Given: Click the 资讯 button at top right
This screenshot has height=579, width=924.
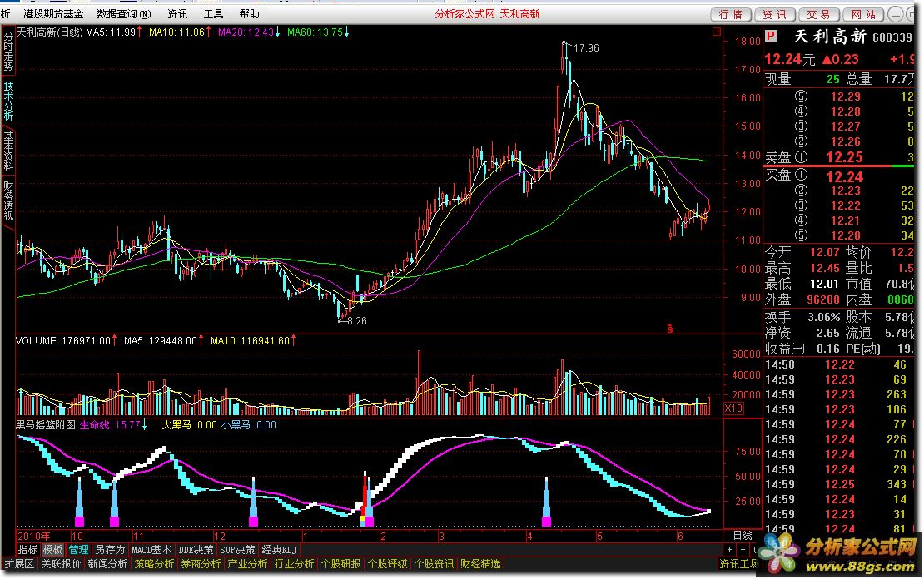Looking at the screenshot, I should coord(774,15).
